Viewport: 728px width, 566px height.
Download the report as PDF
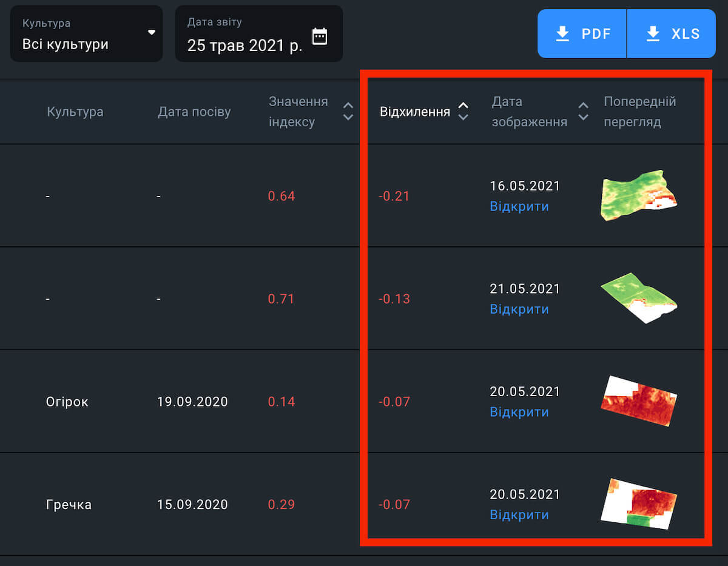[582, 34]
